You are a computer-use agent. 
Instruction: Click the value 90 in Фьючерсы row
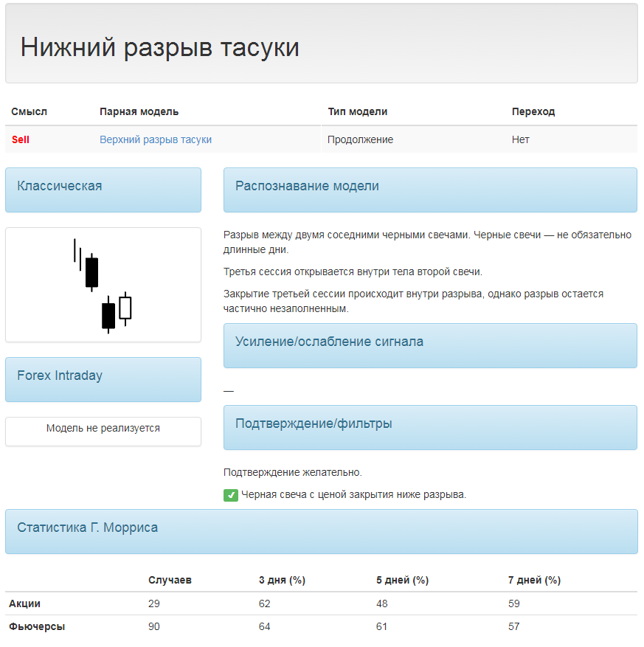coord(154,626)
